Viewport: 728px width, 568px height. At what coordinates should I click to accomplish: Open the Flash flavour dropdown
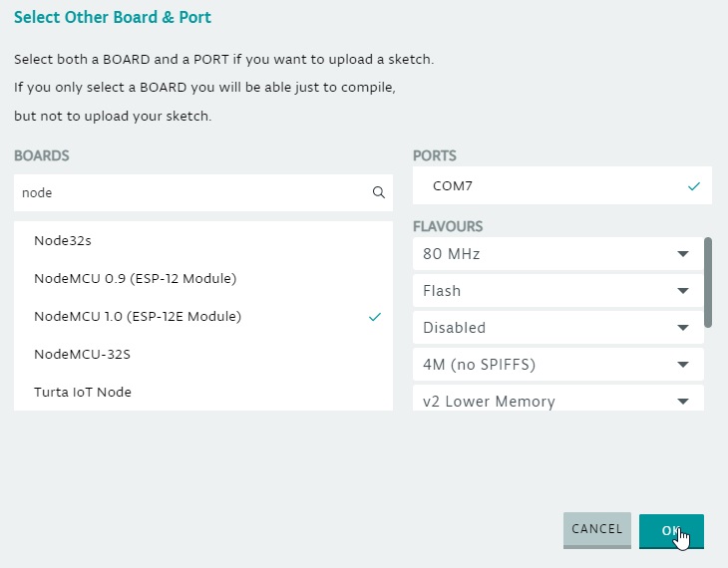click(558, 291)
